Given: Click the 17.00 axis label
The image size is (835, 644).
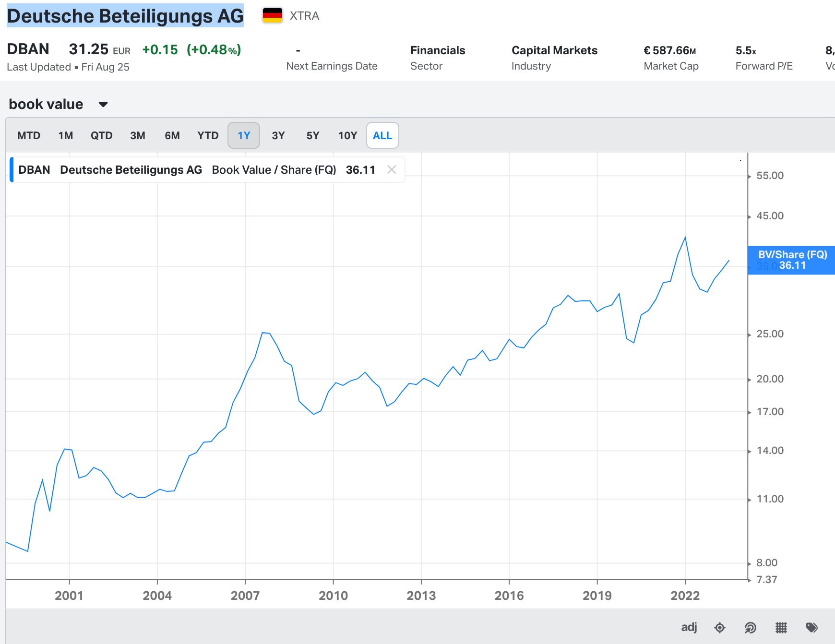Looking at the screenshot, I should tap(770, 412).
